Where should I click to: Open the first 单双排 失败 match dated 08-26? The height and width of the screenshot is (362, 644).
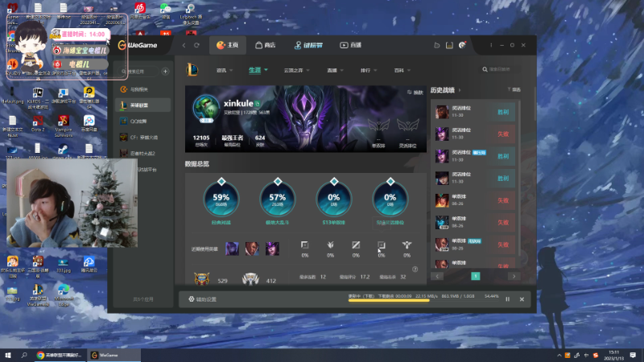tap(475, 200)
